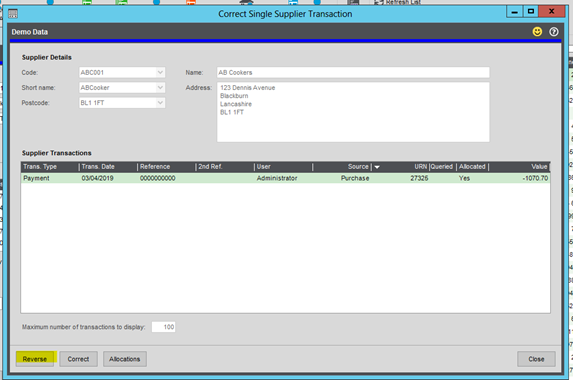Close the window with red X
The image size is (573, 380).
click(551, 12)
